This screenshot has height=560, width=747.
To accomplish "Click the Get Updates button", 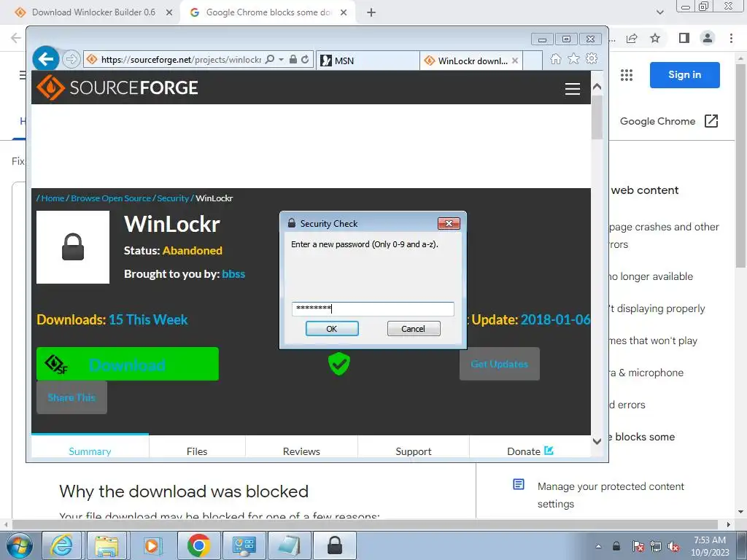I will click(499, 364).
